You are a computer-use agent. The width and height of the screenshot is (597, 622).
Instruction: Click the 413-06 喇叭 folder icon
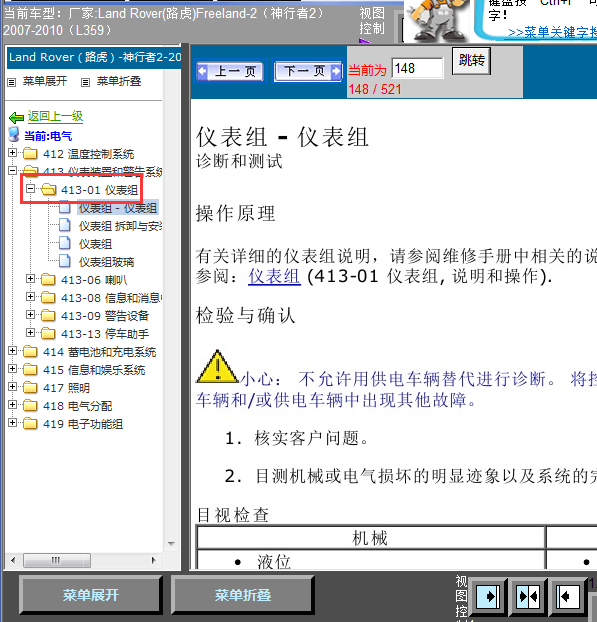tap(48, 280)
